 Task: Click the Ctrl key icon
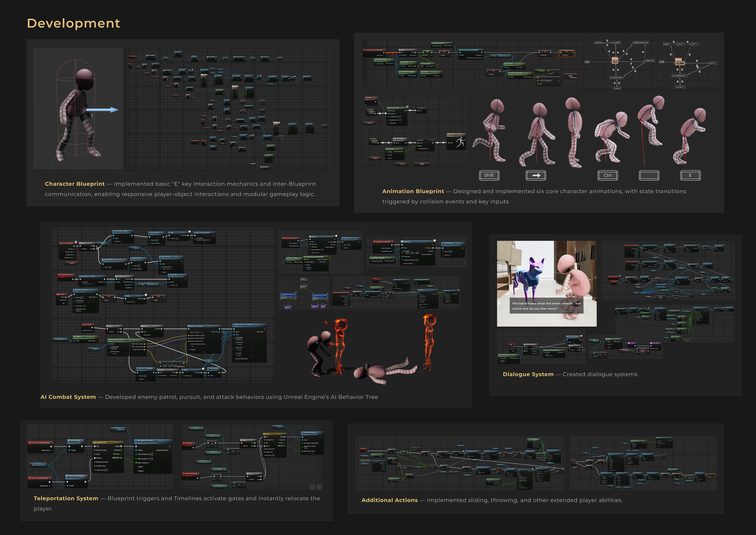coord(608,175)
